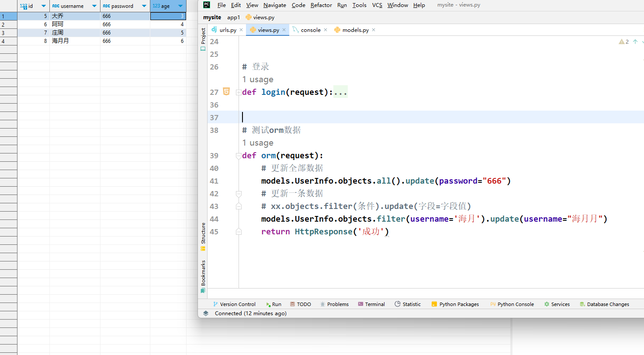Open the password column filter dropdown
Viewport: 644px width, 355px height.
click(144, 6)
